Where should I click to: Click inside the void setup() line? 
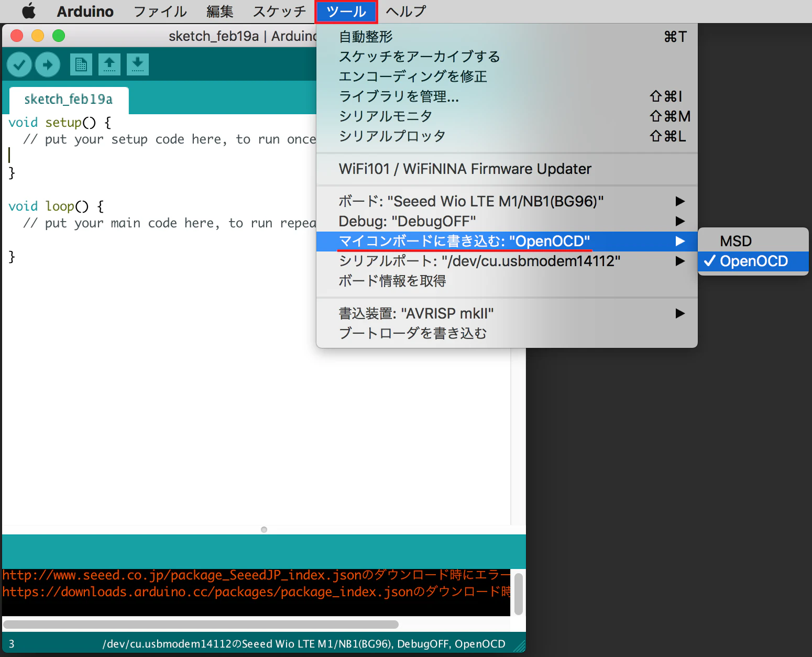click(x=60, y=123)
